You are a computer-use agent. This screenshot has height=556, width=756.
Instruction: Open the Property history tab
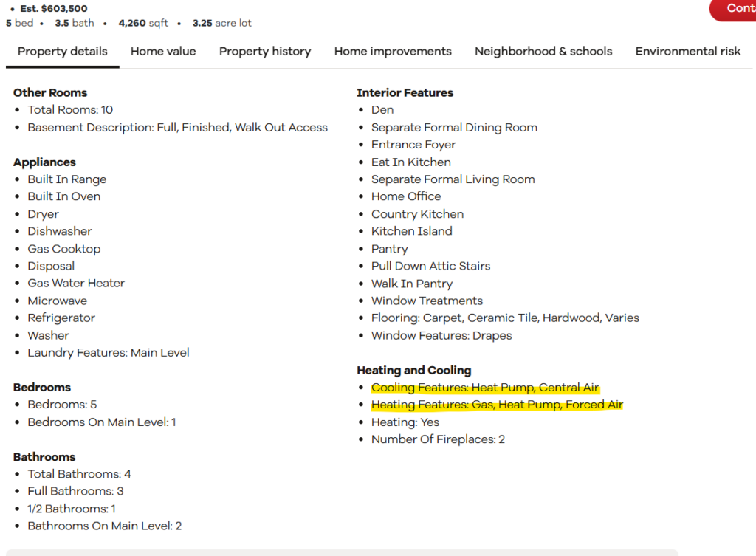265,51
